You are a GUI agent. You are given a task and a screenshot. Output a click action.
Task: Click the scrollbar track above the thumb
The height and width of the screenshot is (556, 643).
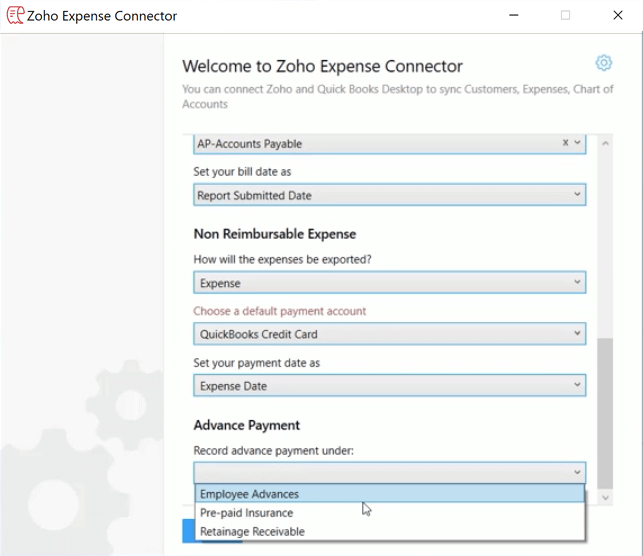(604, 240)
